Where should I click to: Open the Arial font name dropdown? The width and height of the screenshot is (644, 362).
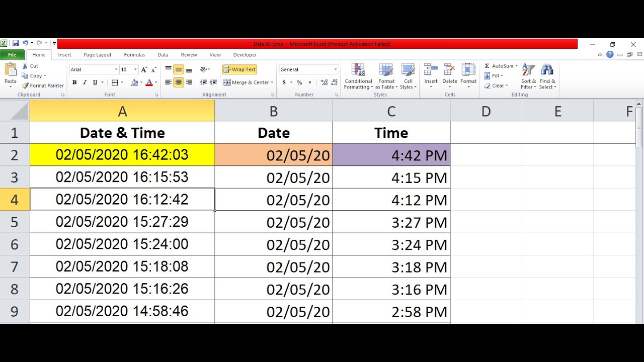click(x=116, y=69)
